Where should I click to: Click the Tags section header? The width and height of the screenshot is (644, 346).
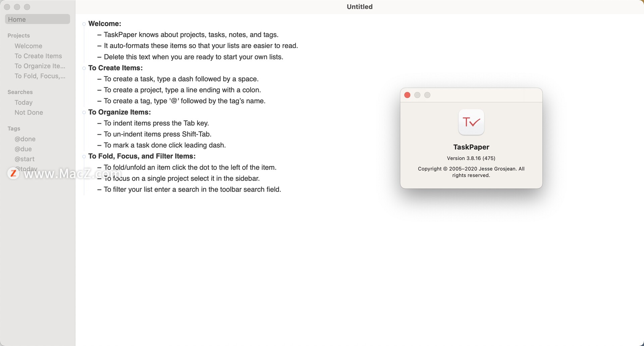tap(14, 128)
